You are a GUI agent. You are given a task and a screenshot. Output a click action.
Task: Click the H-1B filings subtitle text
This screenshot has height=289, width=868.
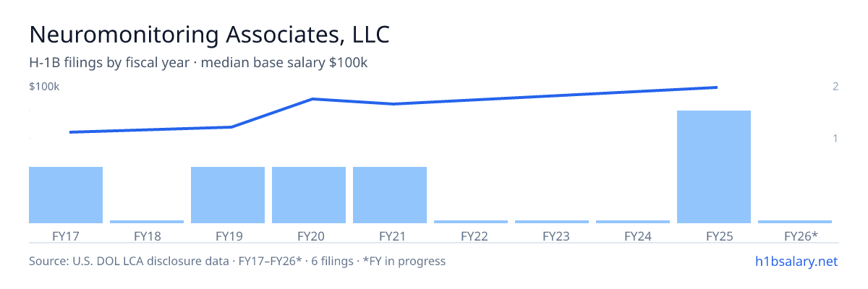point(198,63)
